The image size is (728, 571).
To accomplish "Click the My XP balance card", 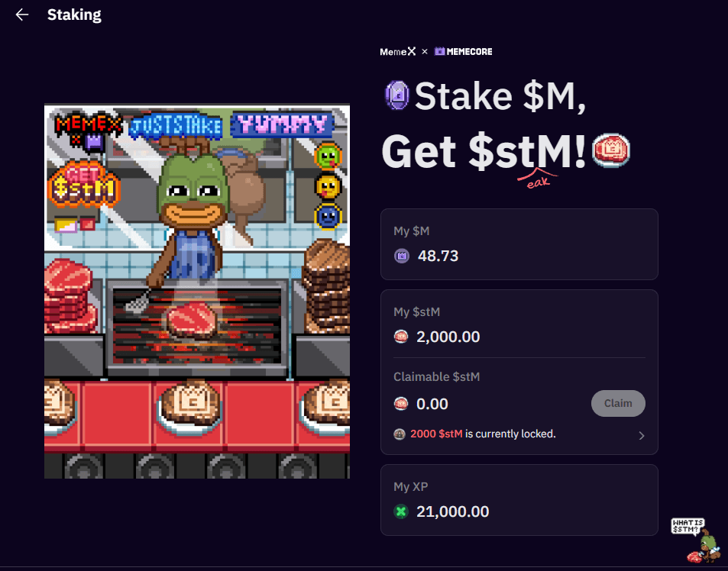I will click(519, 500).
